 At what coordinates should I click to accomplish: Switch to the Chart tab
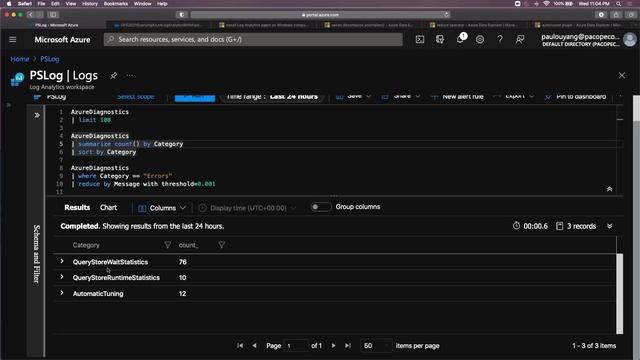109,207
